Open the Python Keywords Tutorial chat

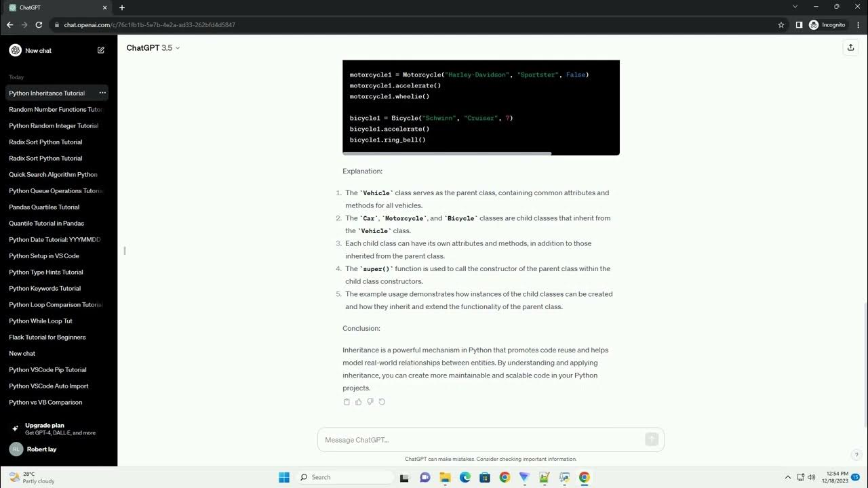(58, 288)
